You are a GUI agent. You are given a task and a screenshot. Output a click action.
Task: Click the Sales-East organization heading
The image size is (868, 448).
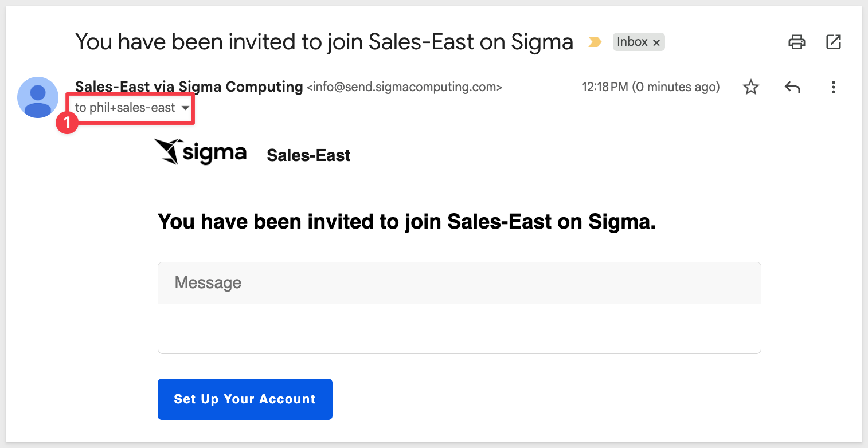coord(308,155)
